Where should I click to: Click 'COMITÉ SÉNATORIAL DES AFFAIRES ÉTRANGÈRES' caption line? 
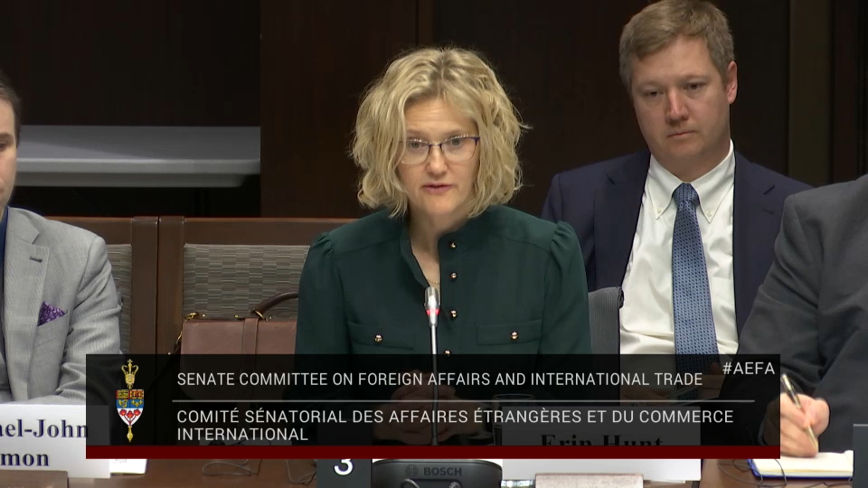(455, 416)
